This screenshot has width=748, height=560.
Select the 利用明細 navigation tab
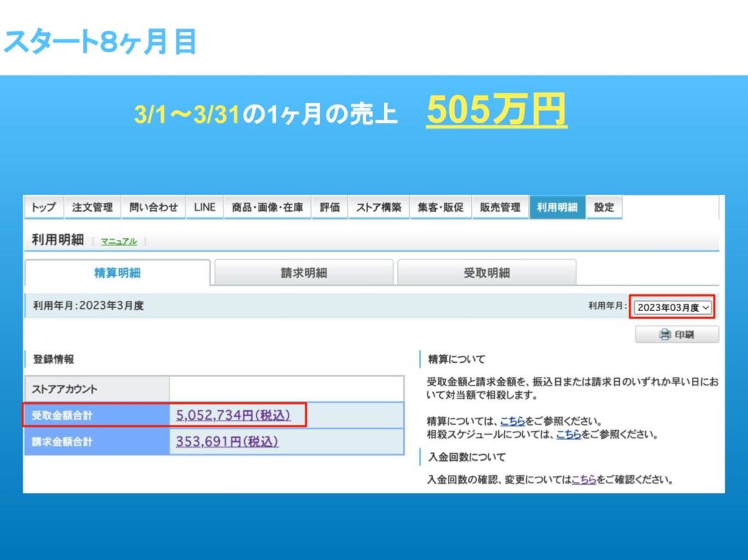point(557,207)
